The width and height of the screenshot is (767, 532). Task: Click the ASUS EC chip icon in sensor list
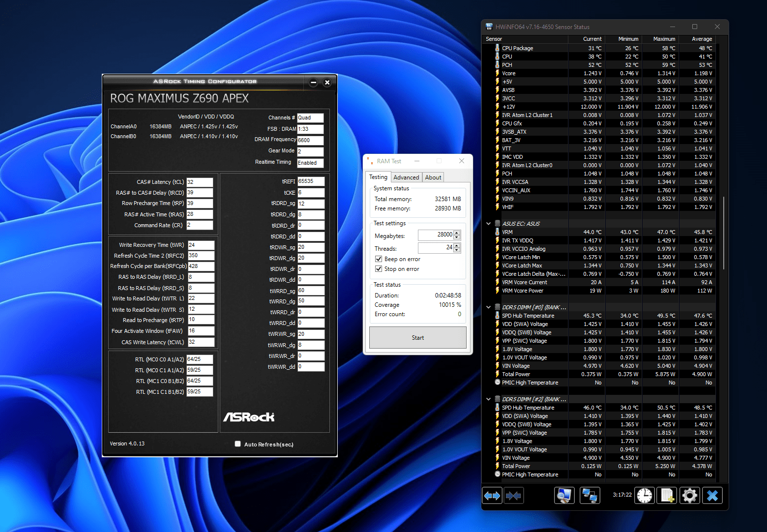pos(498,224)
